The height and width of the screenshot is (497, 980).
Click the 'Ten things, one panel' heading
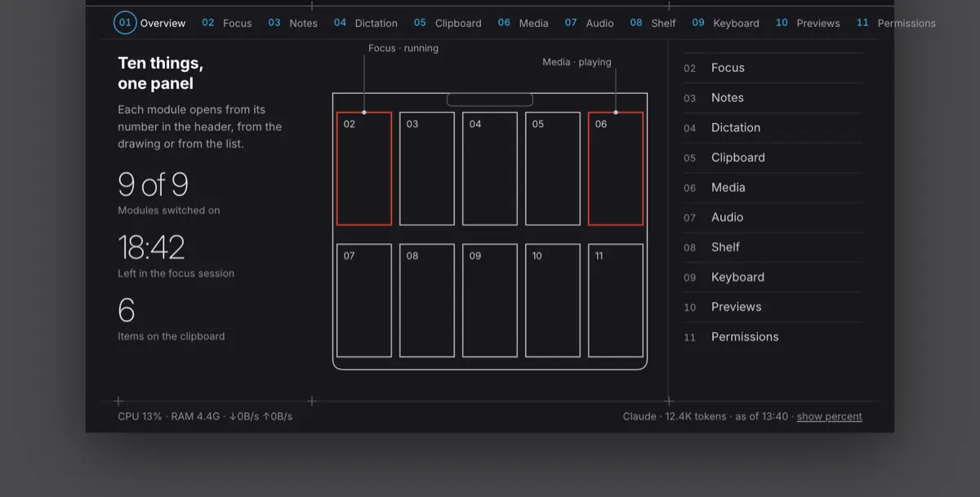click(x=161, y=73)
